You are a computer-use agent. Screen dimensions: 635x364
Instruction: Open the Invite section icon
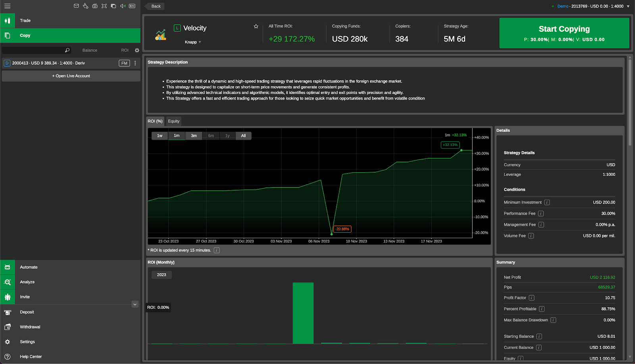pyautogui.click(x=8, y=297)
